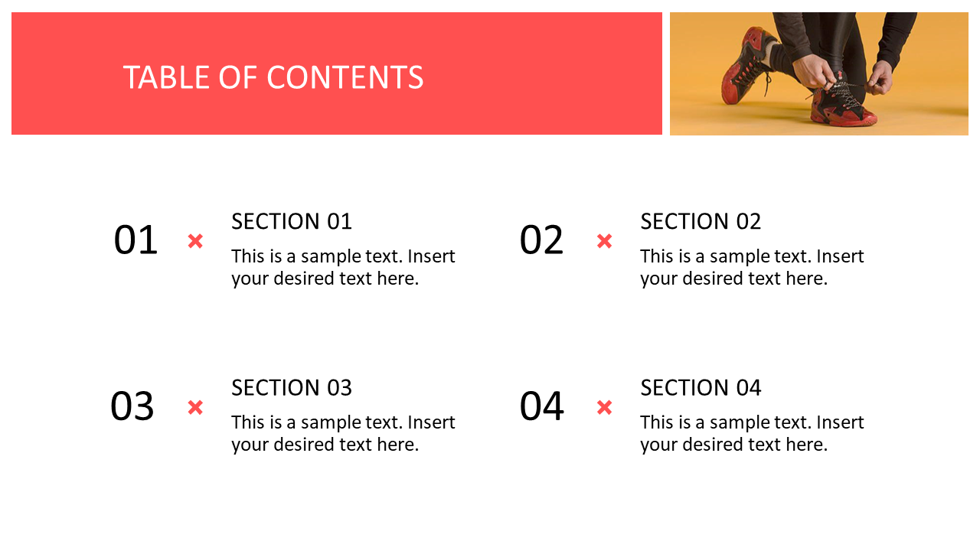Select the red X marker next to 03
Viewport: 980px width, 551px height.
tap(195, 407)
